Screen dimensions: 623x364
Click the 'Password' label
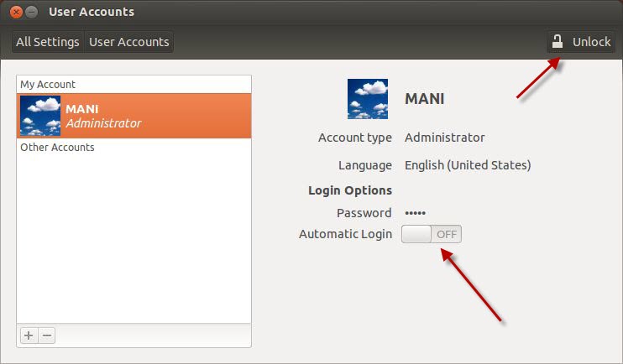point(364,213)
